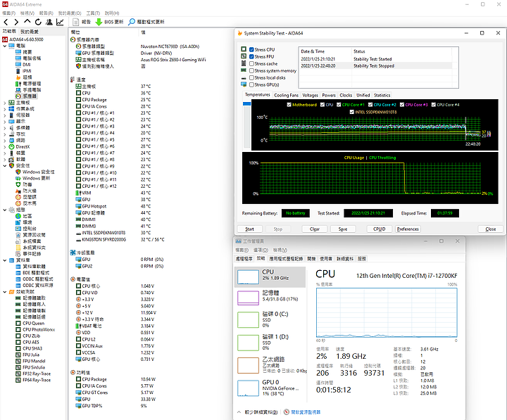Switch to the Cooling Fans tab
Viewport: 507px width, 420px height.
[286, 95]
